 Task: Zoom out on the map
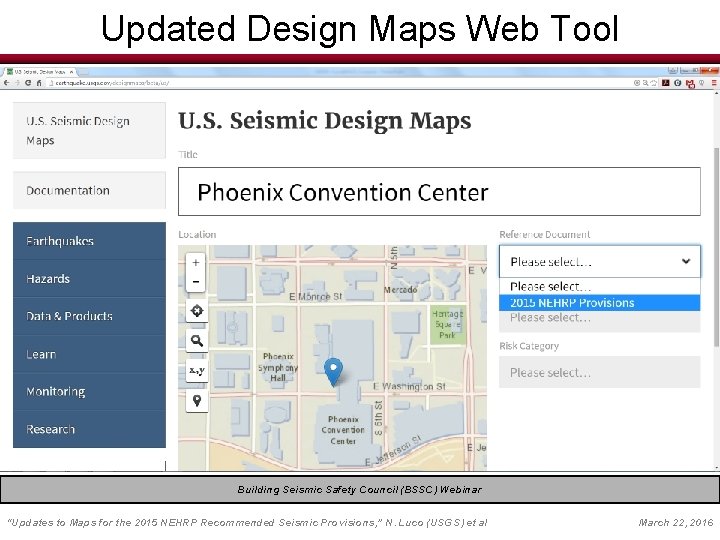click(196, 281)
